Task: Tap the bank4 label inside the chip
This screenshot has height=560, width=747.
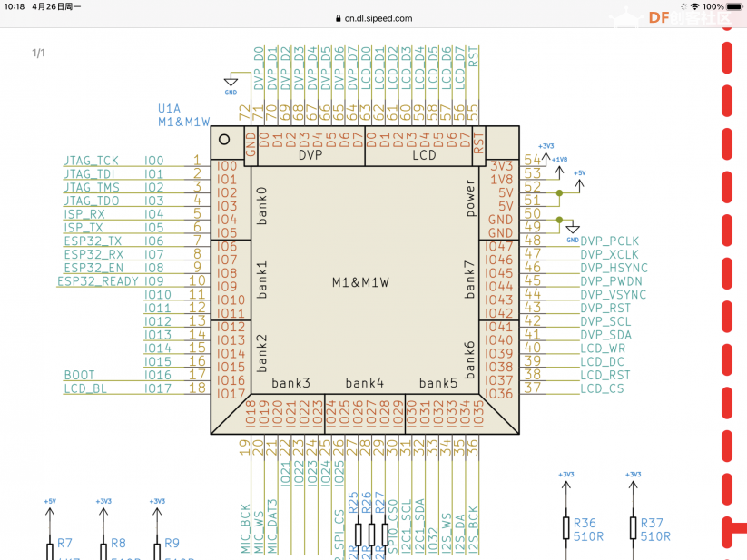Action: pos(365,383)
